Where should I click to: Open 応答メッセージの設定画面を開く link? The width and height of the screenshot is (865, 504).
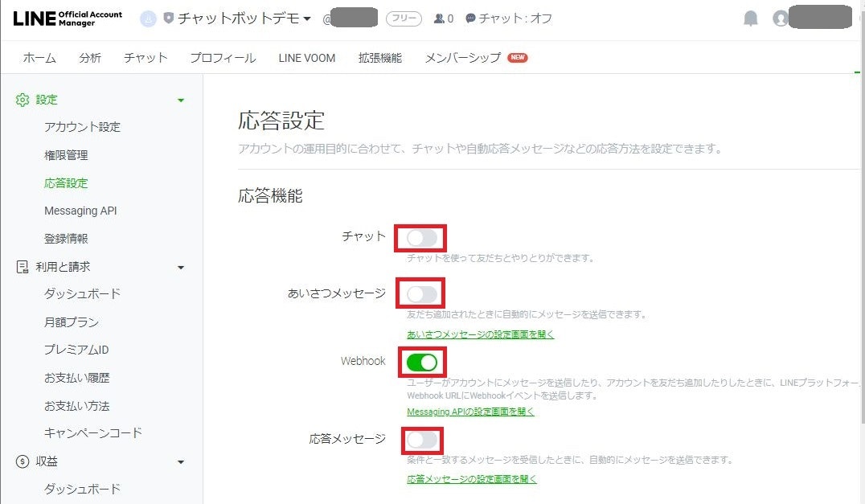click(472, 479)
